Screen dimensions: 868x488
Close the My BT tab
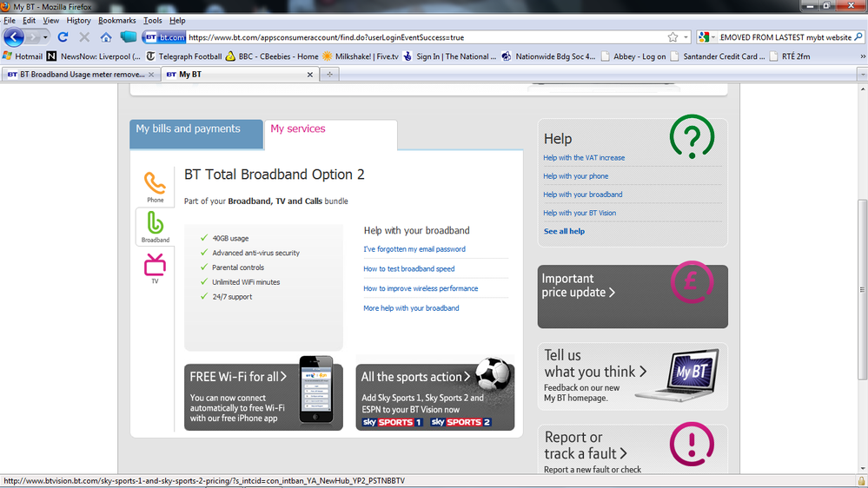310,75
